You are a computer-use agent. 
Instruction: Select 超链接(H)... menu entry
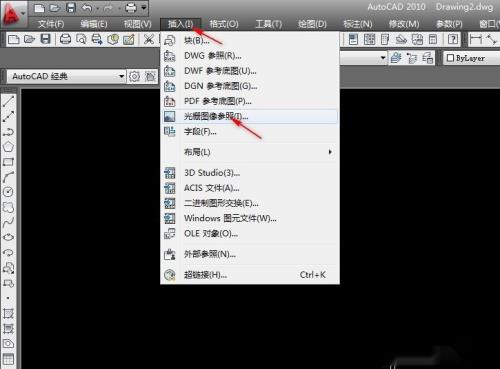click(x=250, y=275)
